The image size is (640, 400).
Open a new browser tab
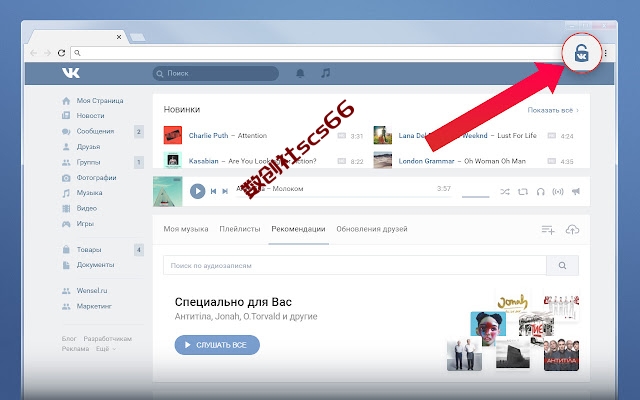pos(138,37)
